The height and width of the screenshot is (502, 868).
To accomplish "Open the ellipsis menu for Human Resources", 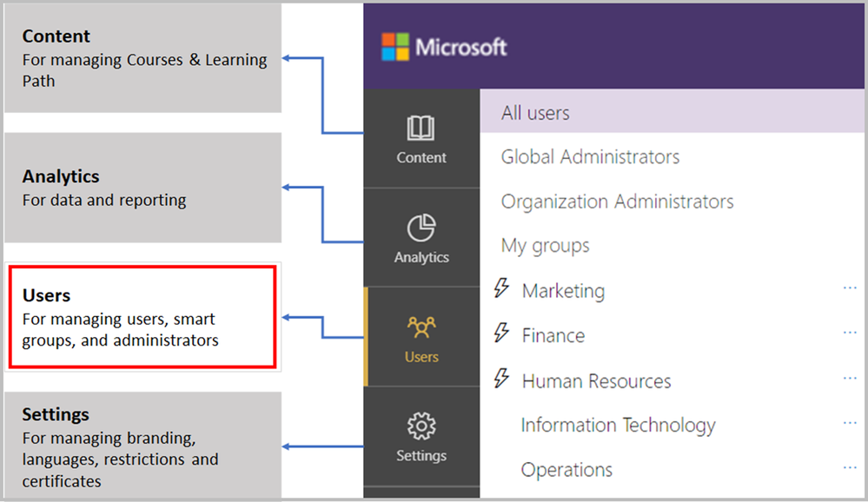I will pyautogui.click(x=850, y=378).
